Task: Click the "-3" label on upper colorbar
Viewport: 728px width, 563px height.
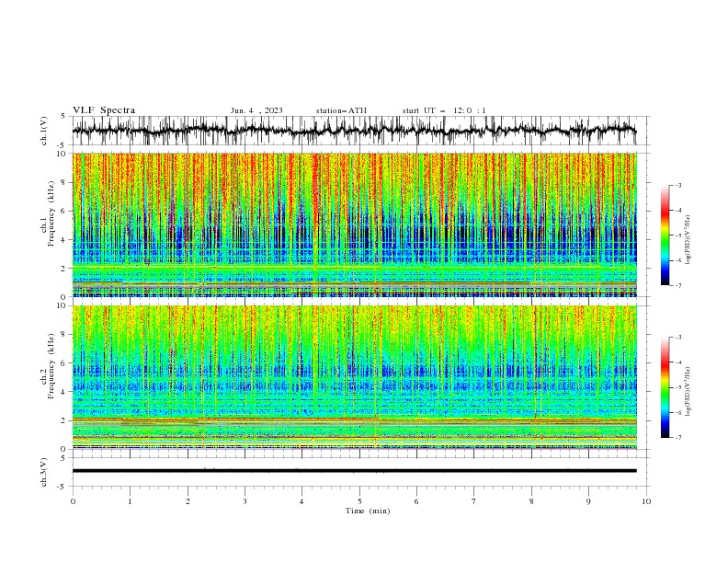Action: pos(677,185)
